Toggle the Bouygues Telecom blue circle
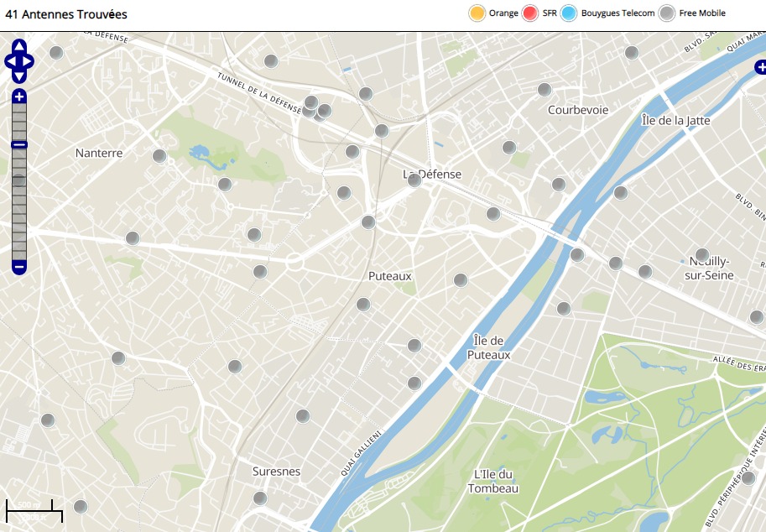 click(569, 13)
